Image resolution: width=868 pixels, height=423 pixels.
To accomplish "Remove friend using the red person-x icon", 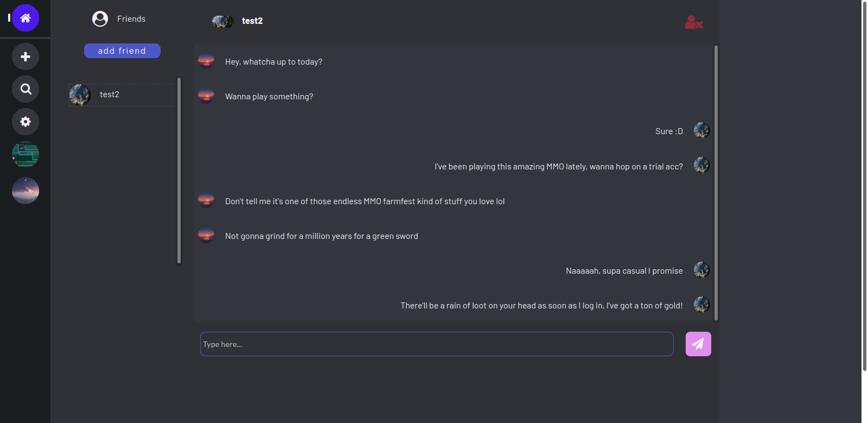I will click(694, 23).
